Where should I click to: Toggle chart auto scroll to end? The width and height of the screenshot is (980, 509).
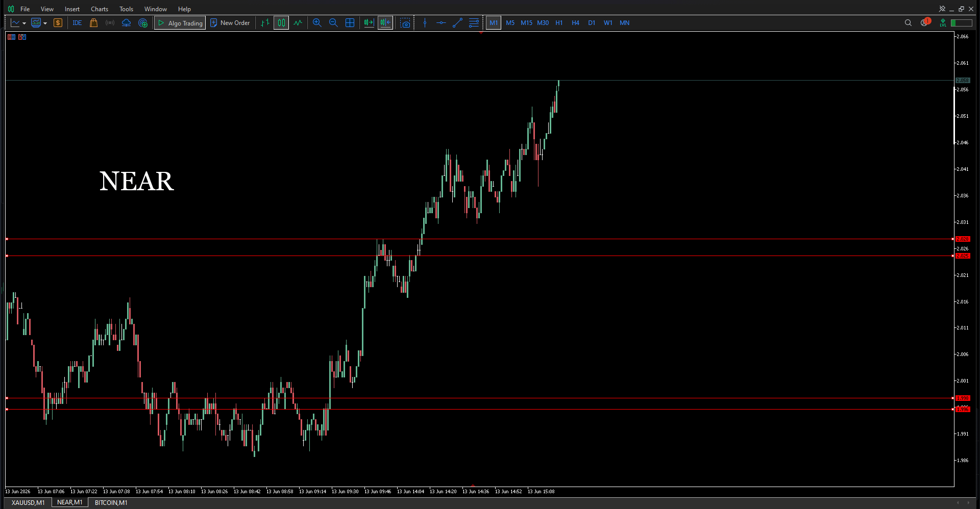click(x=369, y=23)
